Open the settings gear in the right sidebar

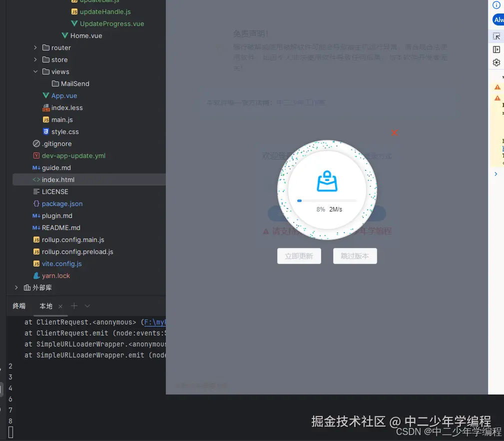point(496,62)
